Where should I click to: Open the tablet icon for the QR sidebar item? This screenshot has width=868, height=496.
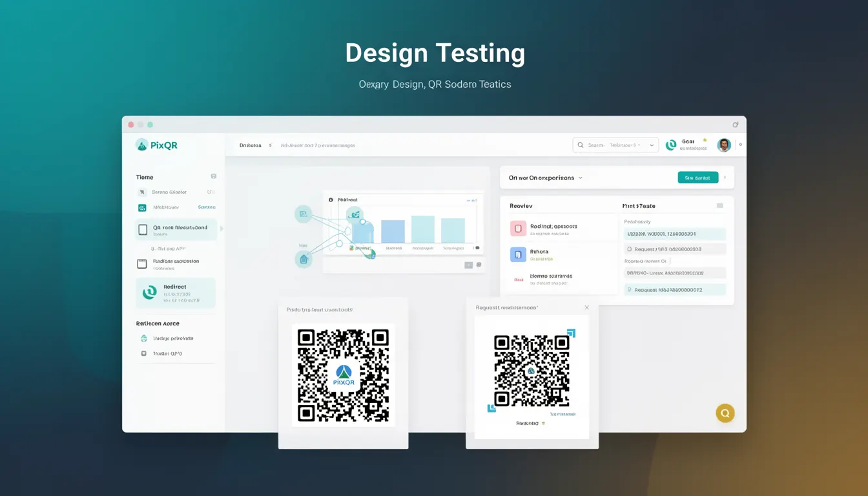point(143,229)
